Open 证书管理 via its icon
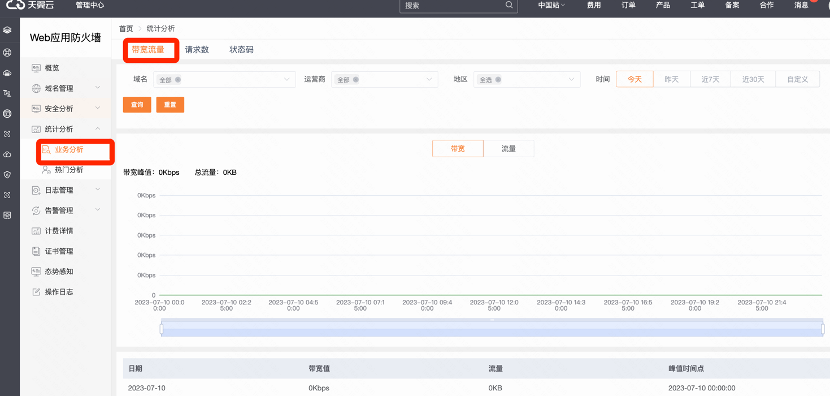Image resolution: width=830 pixels, height=396 pixels. click(x=36, y=251)
